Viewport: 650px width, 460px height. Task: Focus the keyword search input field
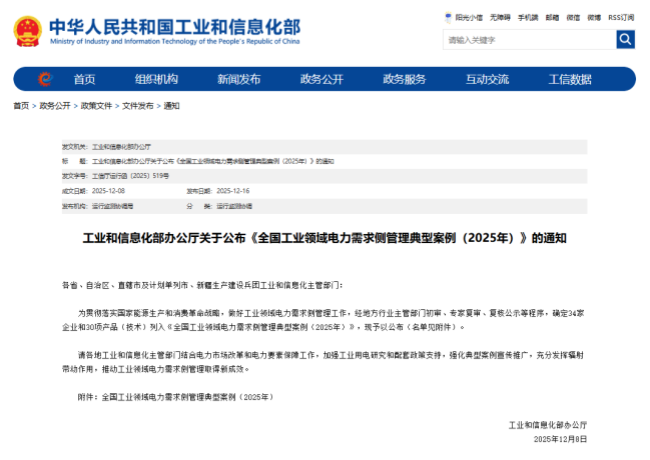pyautogui.click(x=529, y=40)
